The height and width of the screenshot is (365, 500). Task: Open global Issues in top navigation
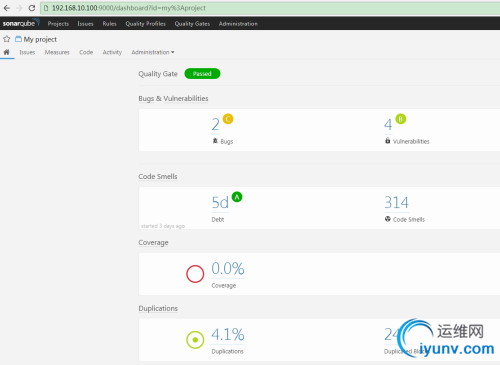[x=85, y=24]
